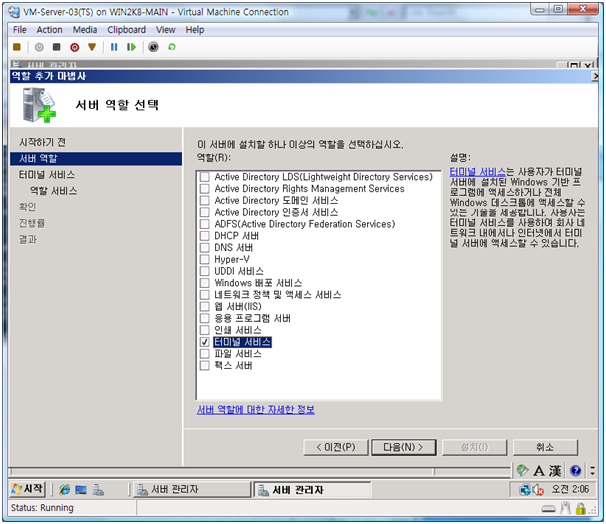This screenshot has height=524, width=606.
Task: Open the 서버 역할에 대한 자세한 정보 link
Action: coord(256,410)
